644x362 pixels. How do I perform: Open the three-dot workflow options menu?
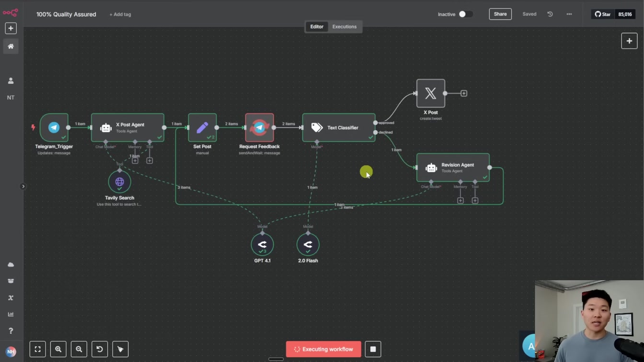(x=569, y=14)
